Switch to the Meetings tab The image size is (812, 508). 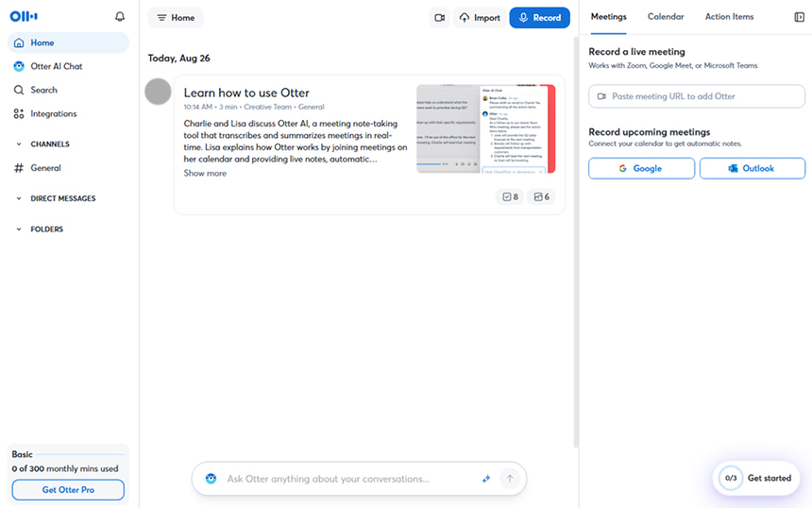tap(608, 17)
